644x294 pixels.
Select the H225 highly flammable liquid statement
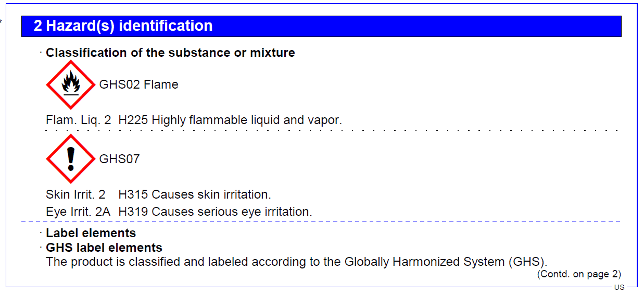[230, 120]
